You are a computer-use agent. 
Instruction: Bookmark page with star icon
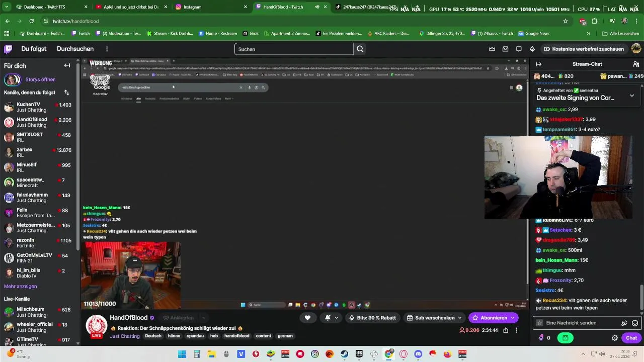[x=566, y=21]
